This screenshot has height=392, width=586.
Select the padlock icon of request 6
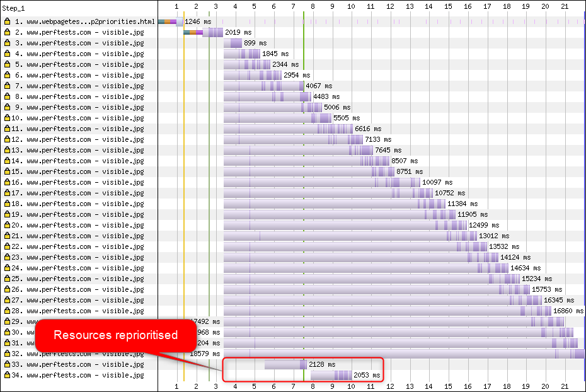click(x=7, y=75)
